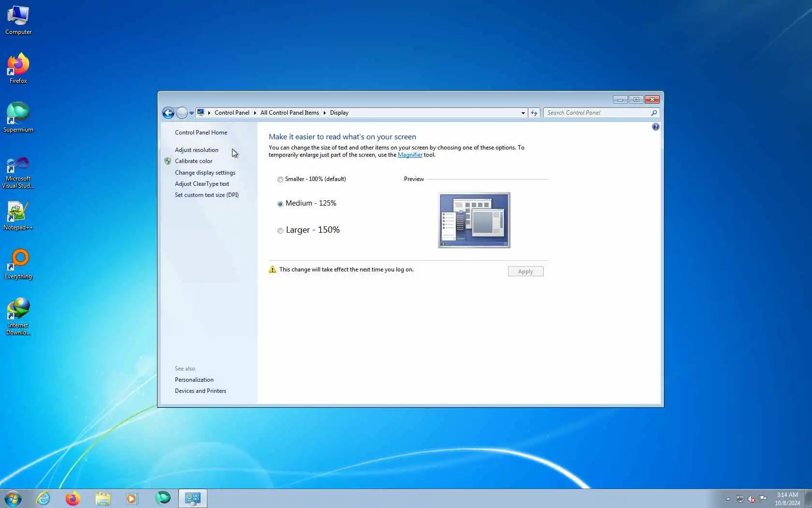Click the Apply button
Image resolution: width=812 pixels, height=508 pixels.
click(x=525, y=271)
